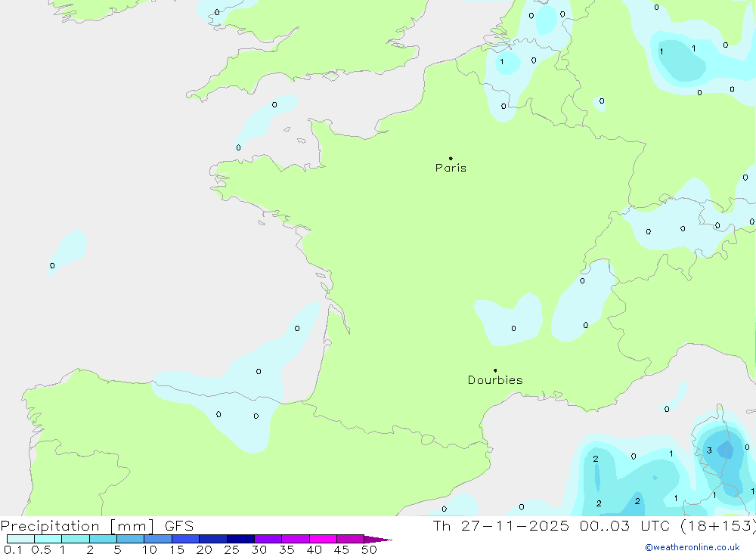Pick the legend swatch between 45 and 50

coord(351,539)
